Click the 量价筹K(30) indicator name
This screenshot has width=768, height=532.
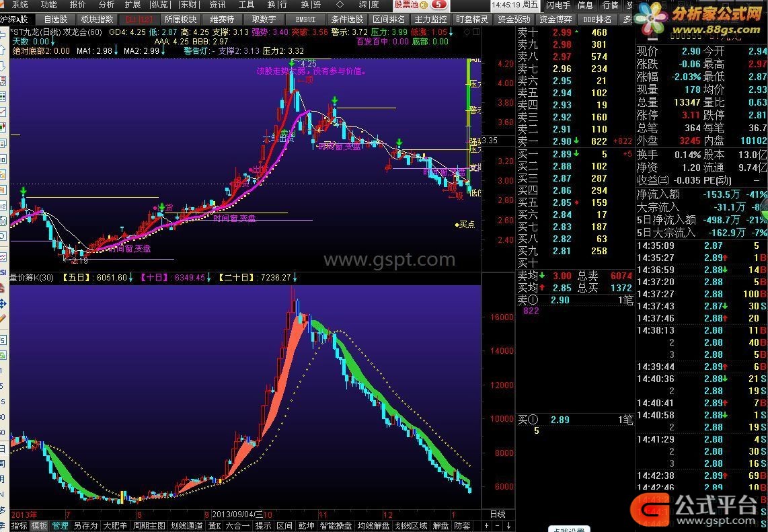(32, 278)
